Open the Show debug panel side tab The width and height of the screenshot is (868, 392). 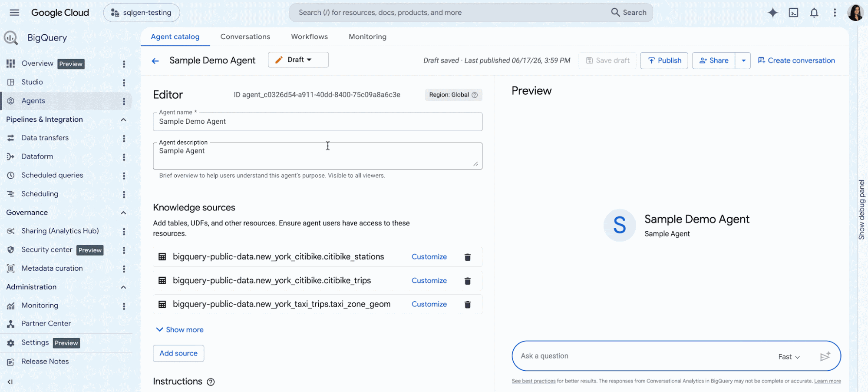pyautogui.click(x=861, y=209)
